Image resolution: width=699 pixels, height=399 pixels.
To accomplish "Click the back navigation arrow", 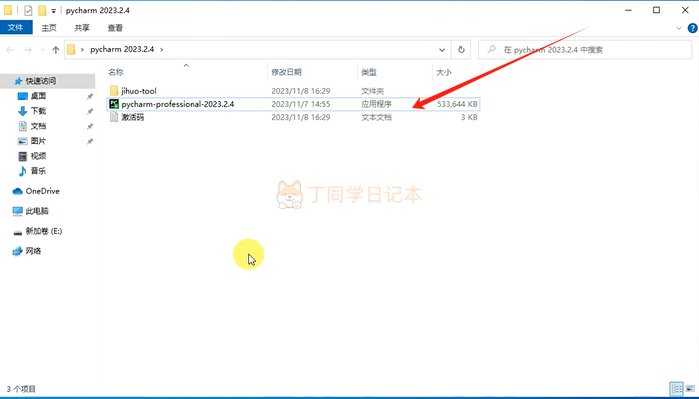I will (10, 50).
